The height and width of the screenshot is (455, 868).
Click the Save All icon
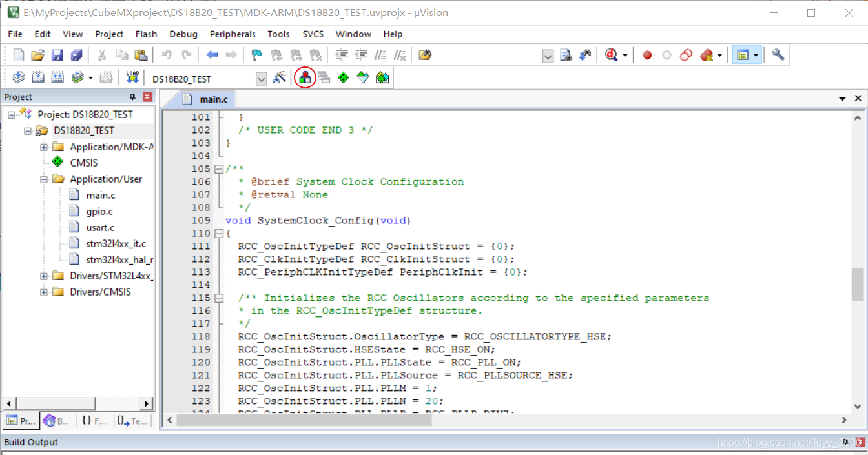click(76, 55)
